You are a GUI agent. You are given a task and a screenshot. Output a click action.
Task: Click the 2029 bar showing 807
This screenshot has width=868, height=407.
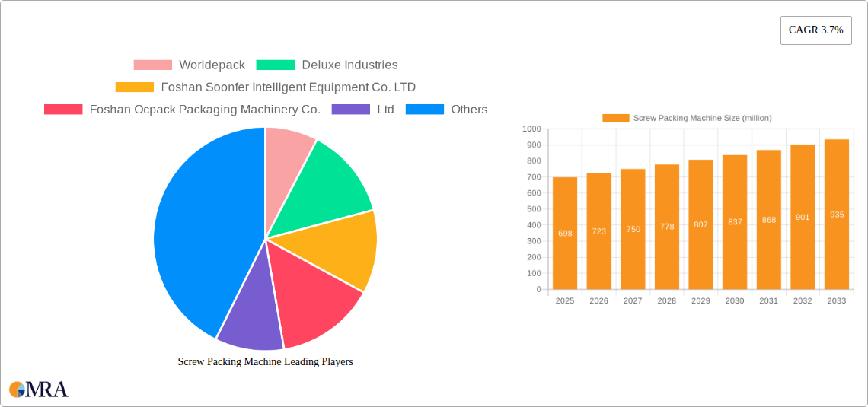pyautogui.click(x=700, y=224)
